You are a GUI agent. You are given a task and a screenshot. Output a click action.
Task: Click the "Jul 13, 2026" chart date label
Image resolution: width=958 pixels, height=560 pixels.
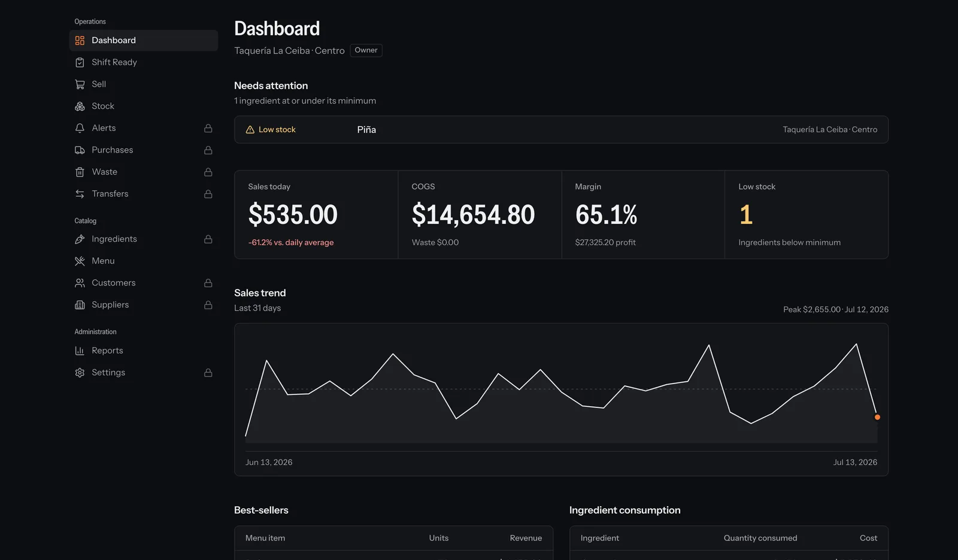[855, 462]
